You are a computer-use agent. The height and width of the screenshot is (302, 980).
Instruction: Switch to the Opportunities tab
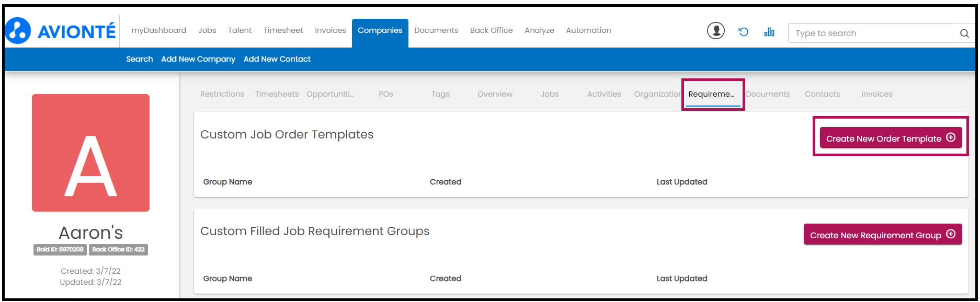pyautogui.click(x=331, y=94)
